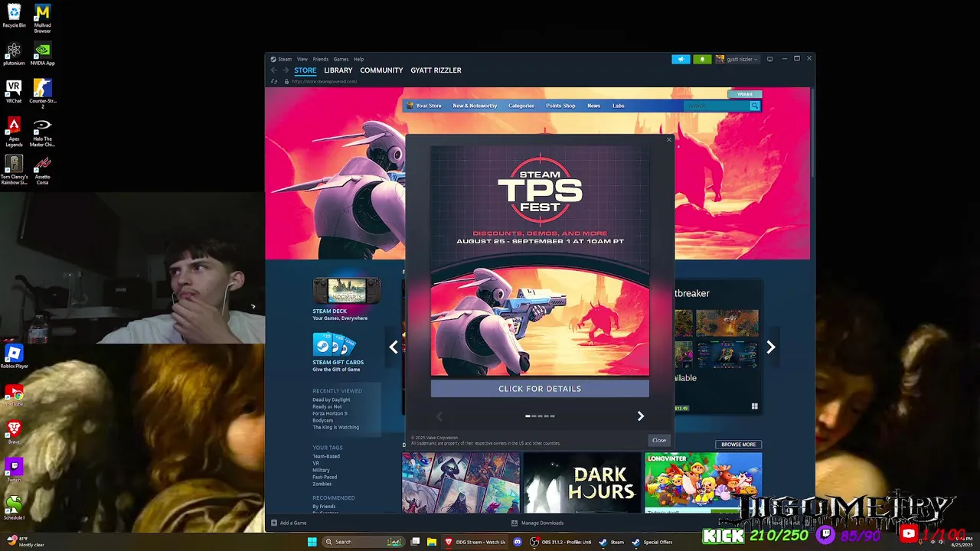This screenshot has width=980, height=551.
Task: Click the BROWSE MORE button
Action: click(738, 445)
